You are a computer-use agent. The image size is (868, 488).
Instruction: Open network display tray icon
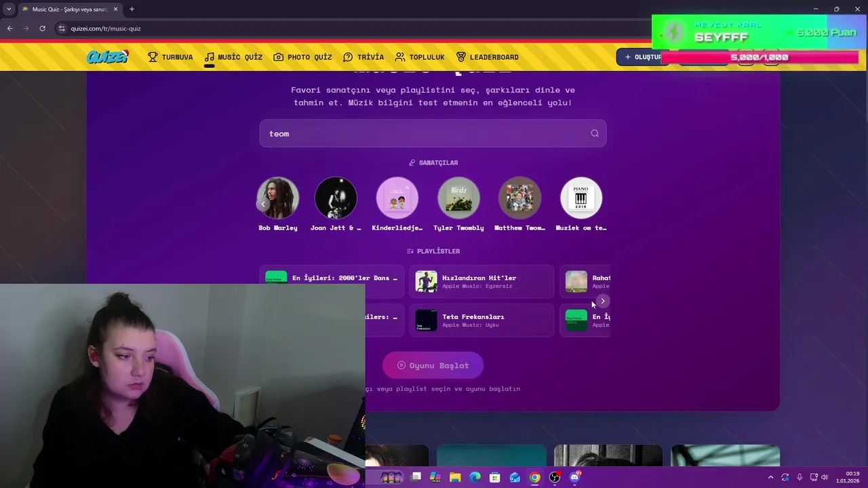tap(814, 477)
